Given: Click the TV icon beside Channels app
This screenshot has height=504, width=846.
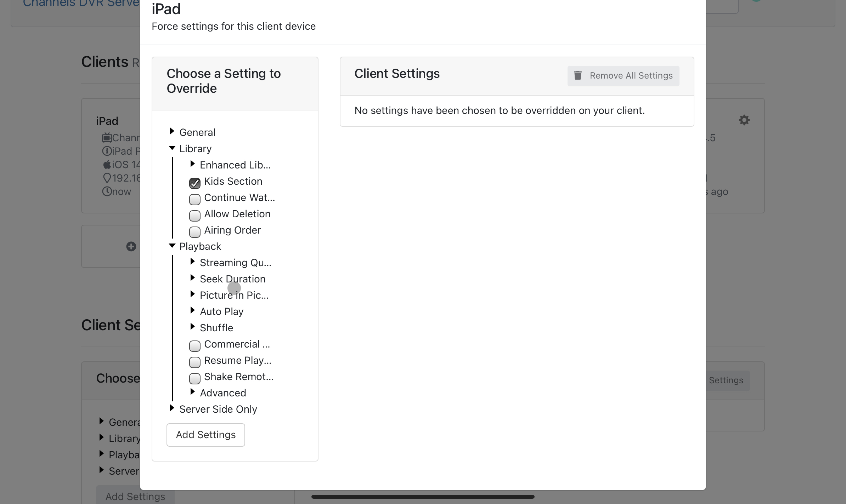Looking at the screenshot, I should 107,138.
